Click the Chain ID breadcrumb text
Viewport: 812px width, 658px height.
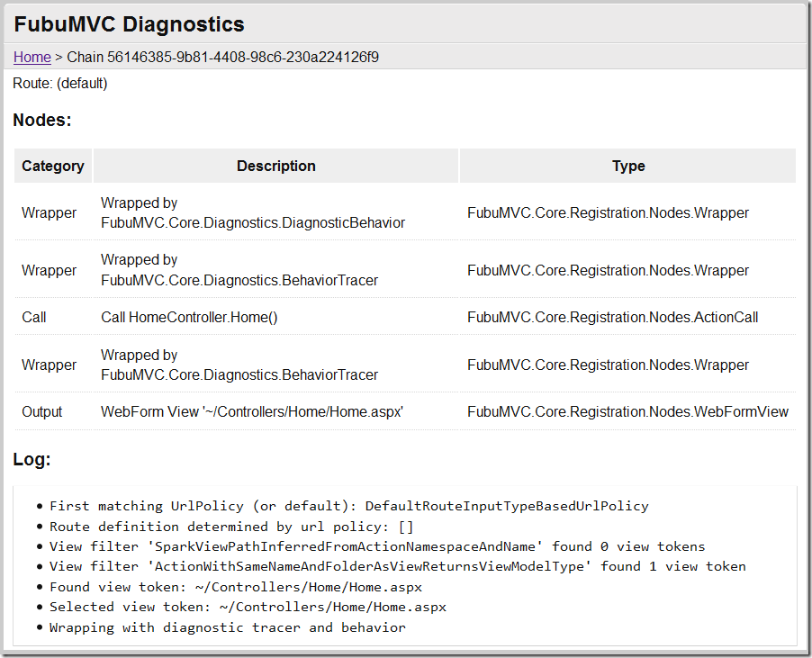coord(222,57)
